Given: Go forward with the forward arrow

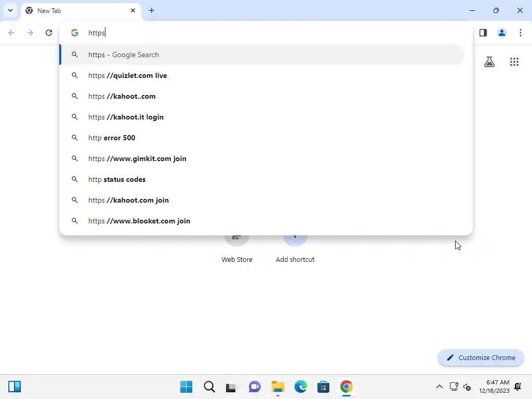Looking at the screenshot, I should coord(30,33).
